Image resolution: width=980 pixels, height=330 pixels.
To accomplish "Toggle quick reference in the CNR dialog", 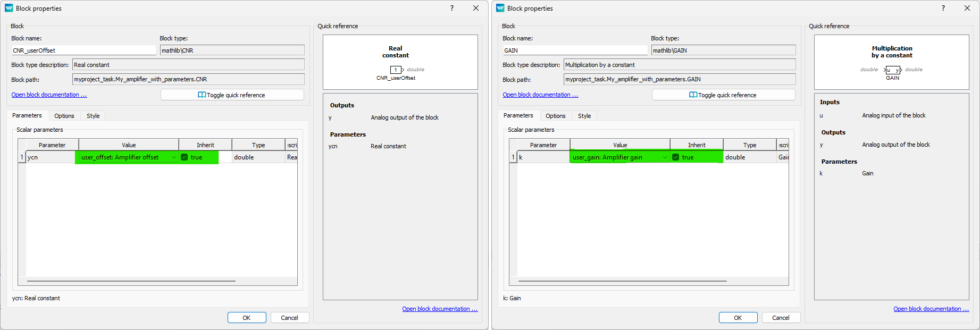I will point(232,95).
